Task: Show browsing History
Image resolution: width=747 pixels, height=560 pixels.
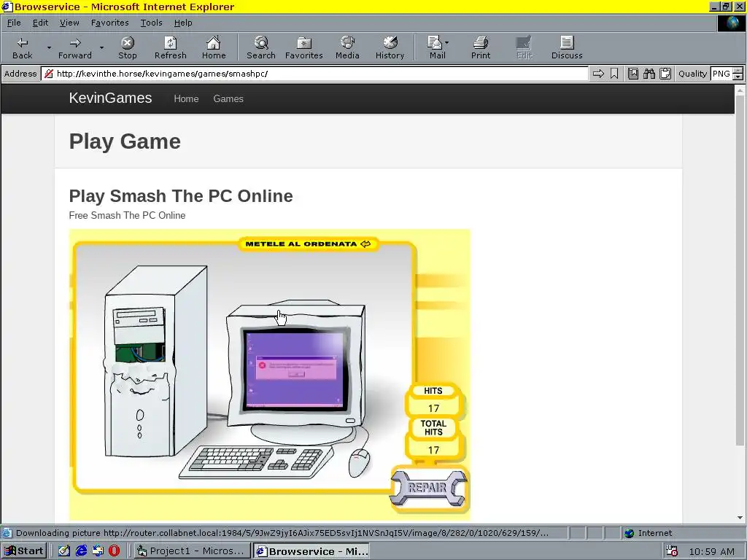Action: point(390,47)
